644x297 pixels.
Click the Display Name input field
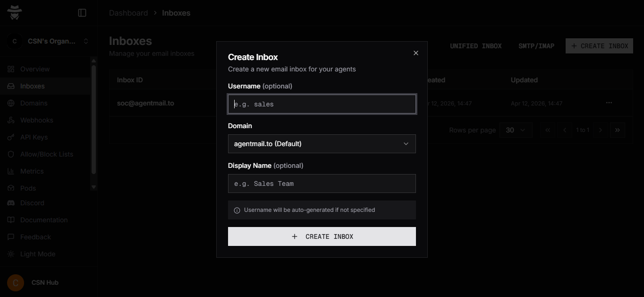pyautogui.click(x=322, y=183)
